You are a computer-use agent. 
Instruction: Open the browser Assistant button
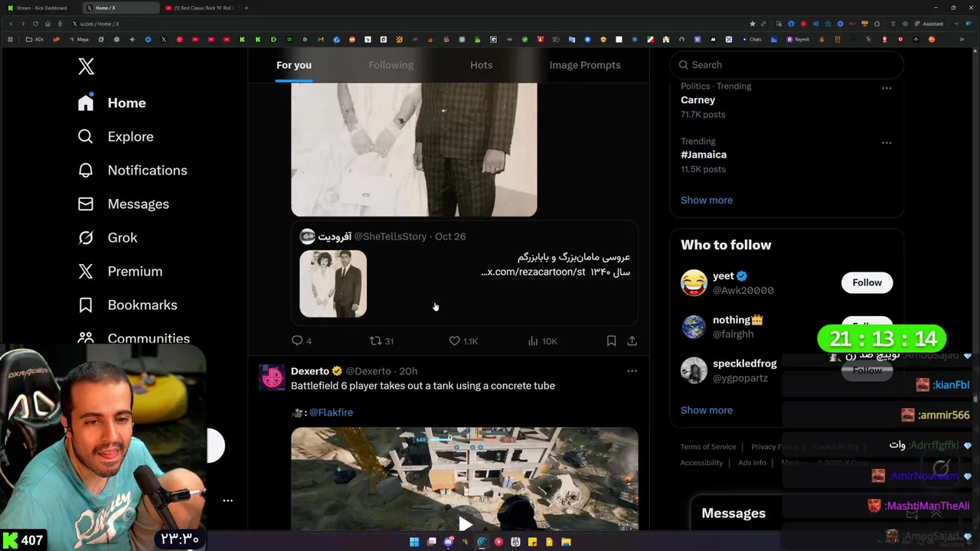[929, 24]
